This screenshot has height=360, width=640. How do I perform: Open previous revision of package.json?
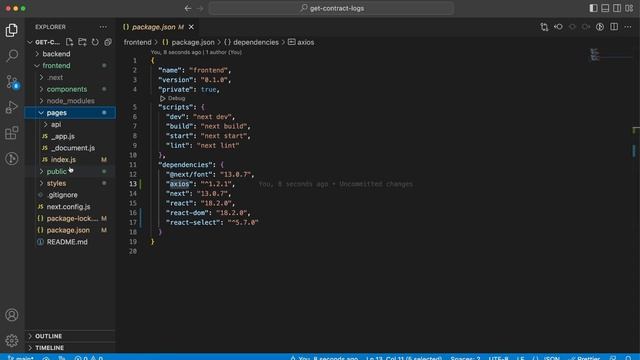[558, 27]
